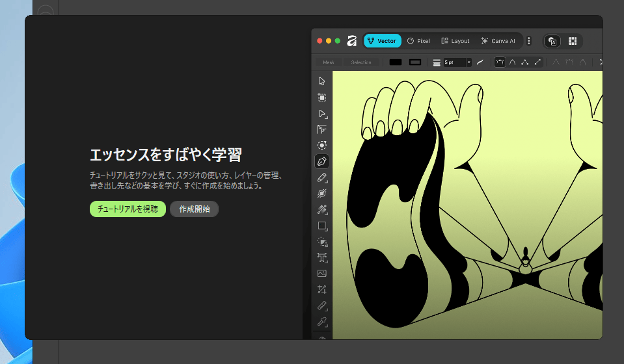Select the Pen tool in the toolbar

tap(321, 161)
